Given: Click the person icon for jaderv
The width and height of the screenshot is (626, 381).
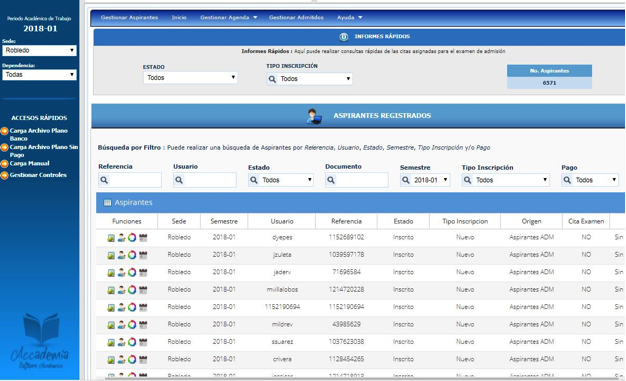Looking at the screenshot, I should [x=121, y=272].
